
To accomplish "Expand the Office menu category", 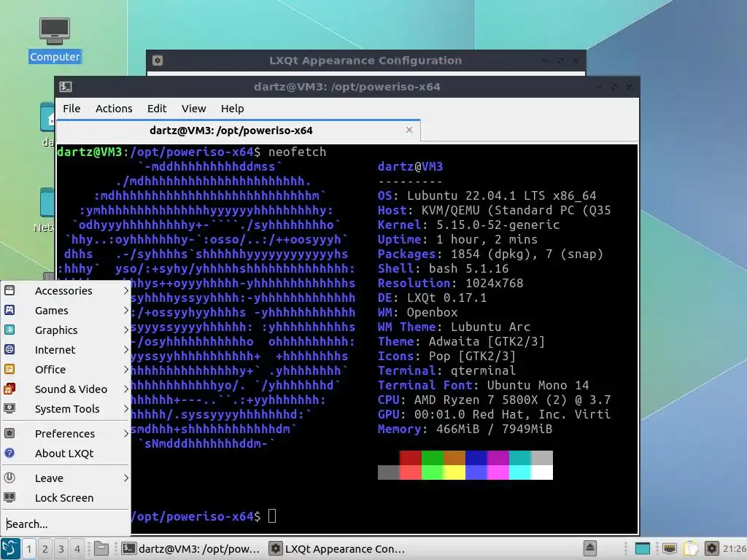I will (x=66, y=370).
